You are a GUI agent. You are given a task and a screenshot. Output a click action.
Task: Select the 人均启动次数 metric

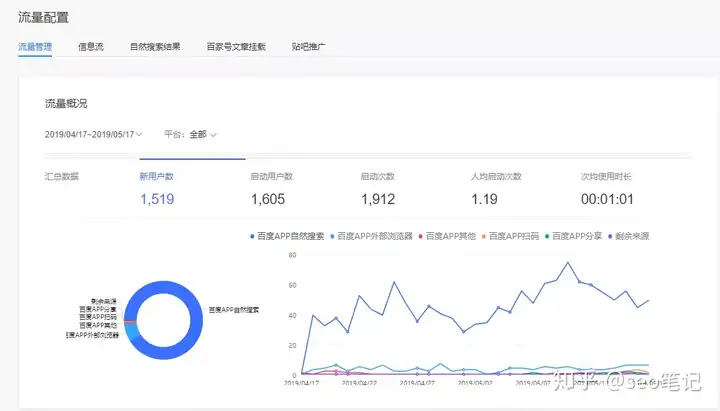tap(496, 176)
